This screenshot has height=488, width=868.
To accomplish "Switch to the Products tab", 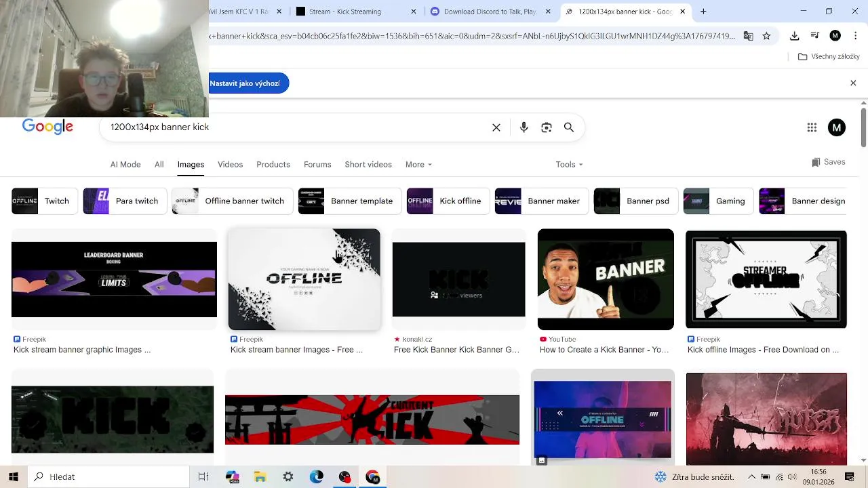I will (273, 164).
